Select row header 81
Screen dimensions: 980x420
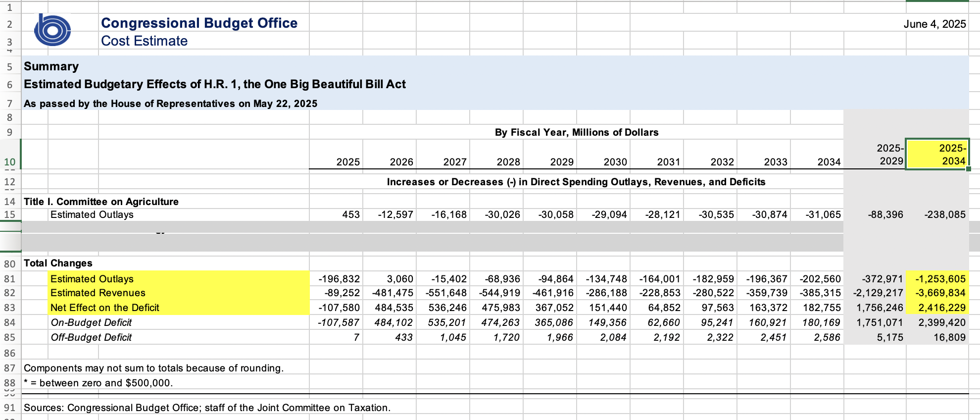tap(10, 279)
